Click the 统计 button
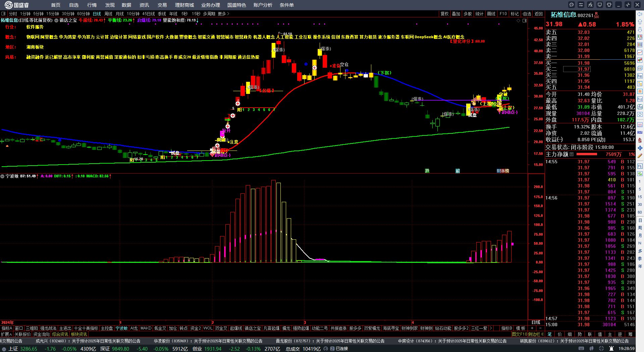 click(479, 14)
